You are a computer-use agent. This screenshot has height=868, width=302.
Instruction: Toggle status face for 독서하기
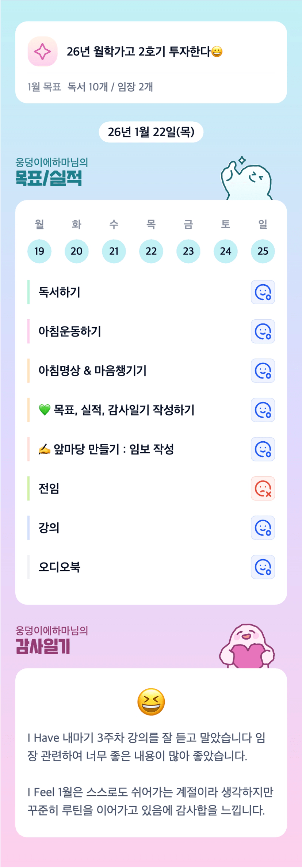263,292
